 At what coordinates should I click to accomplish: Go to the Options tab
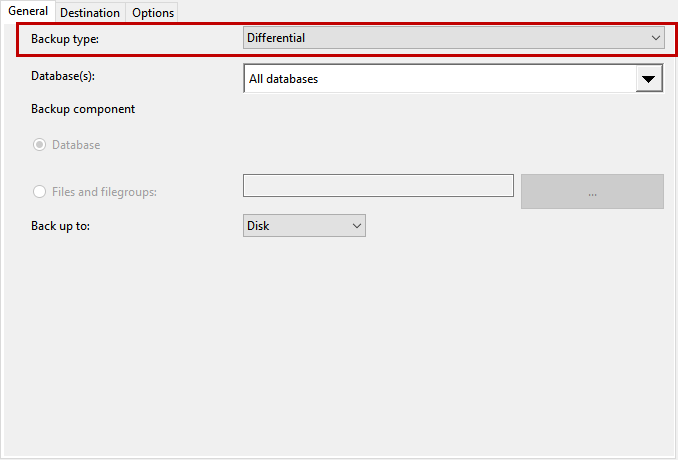pos(153,13)
